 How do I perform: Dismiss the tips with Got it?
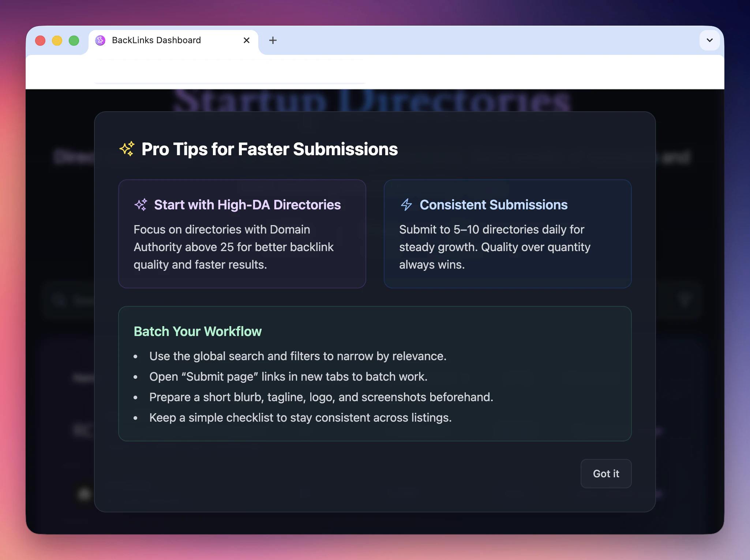pos(605,473)
